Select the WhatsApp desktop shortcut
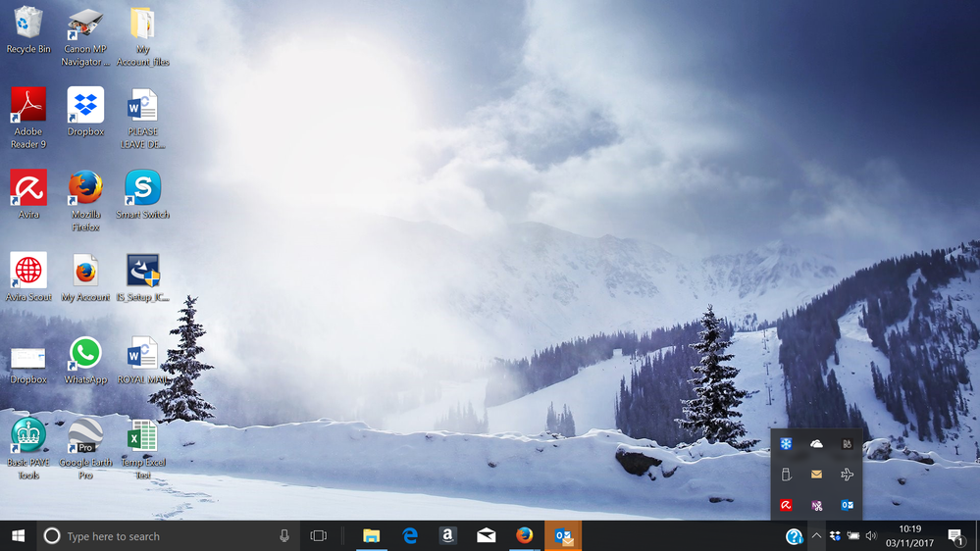This screenshot has width=980, height=551. point(85,354)
